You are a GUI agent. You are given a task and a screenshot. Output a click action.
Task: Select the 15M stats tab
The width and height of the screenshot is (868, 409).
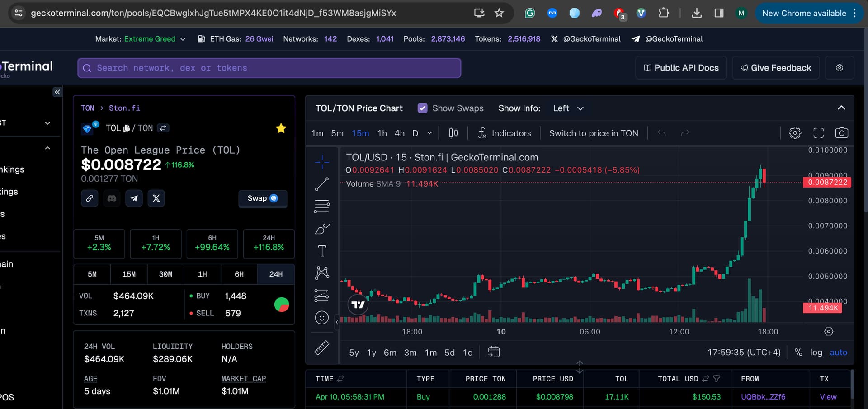point(129,274)
